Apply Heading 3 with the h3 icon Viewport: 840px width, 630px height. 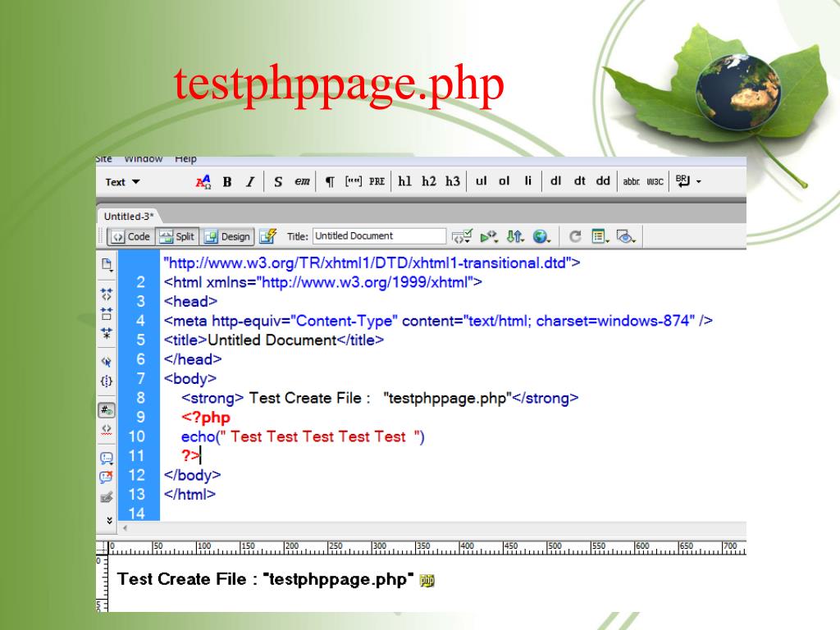point(453,181)
